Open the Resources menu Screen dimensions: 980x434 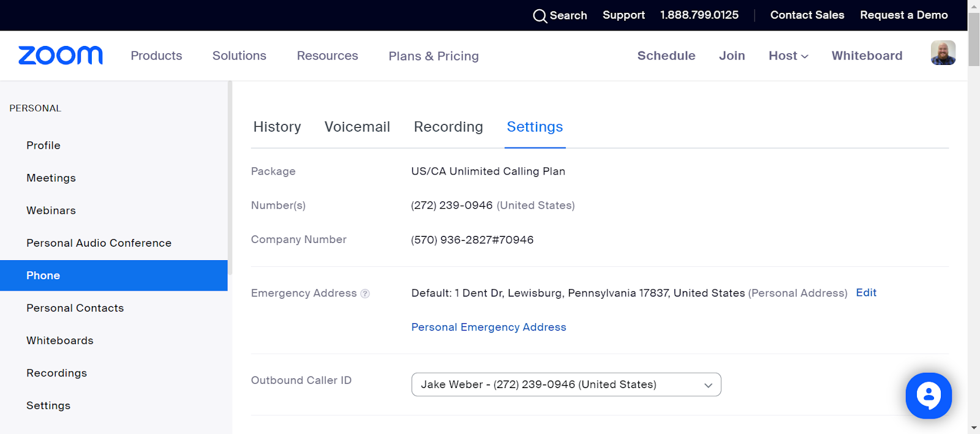pyautogui.click(x=328, y=56)
